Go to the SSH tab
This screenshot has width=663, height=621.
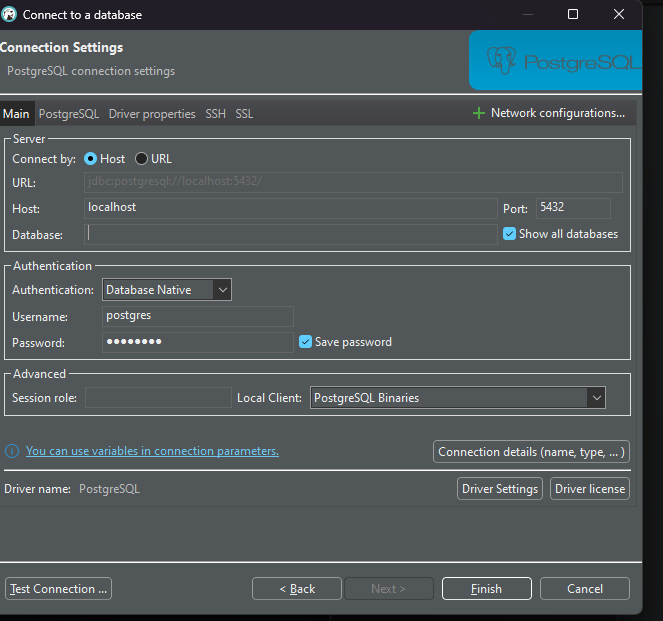click(x=216, y=114)
